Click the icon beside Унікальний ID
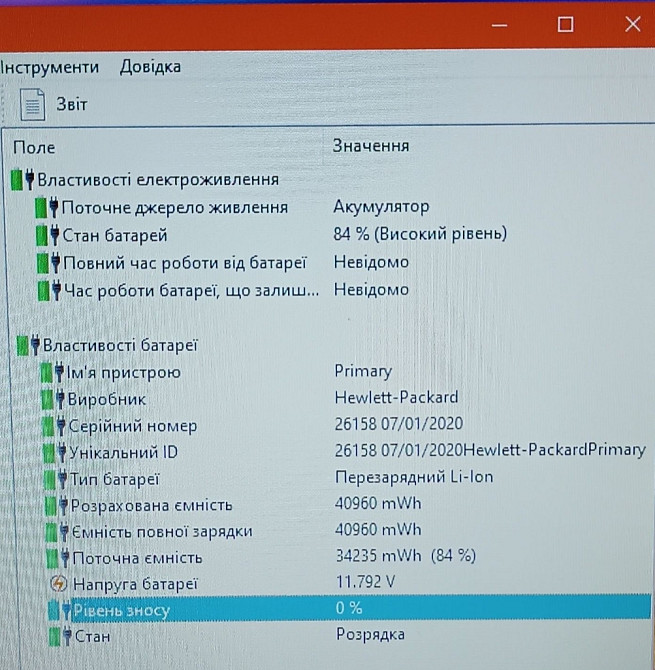 point(55,453)
